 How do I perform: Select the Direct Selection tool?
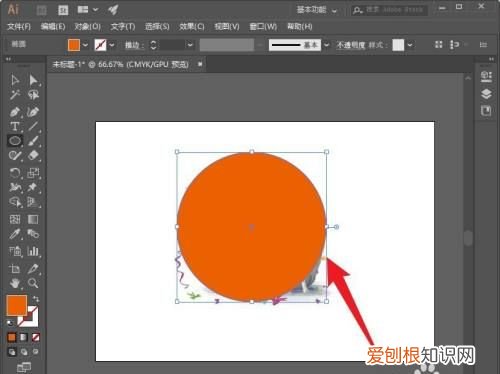(33, 80)
